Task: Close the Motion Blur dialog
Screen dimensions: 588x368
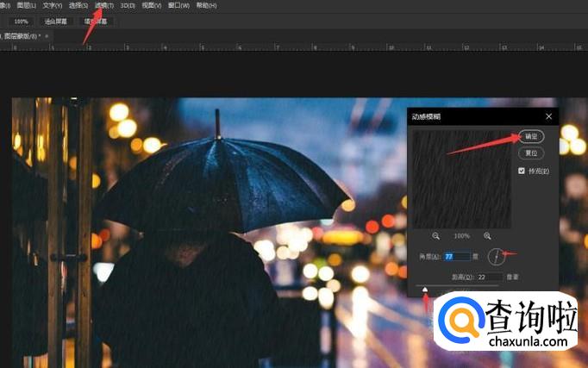Action: 549,115
